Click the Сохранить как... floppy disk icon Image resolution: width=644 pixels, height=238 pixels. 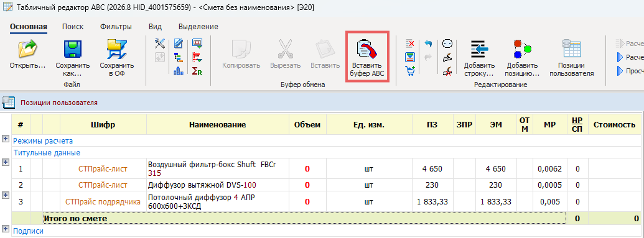pyautogui.click(x=73, y=49)
